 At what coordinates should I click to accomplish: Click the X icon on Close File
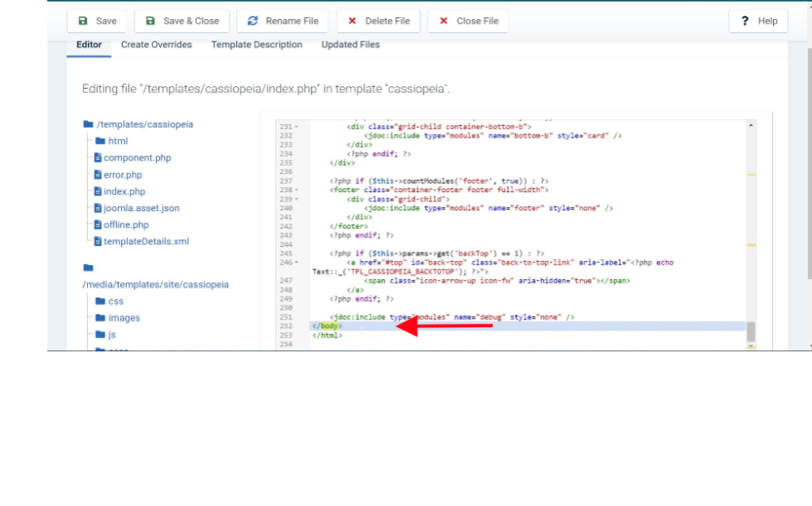(443, 21)
